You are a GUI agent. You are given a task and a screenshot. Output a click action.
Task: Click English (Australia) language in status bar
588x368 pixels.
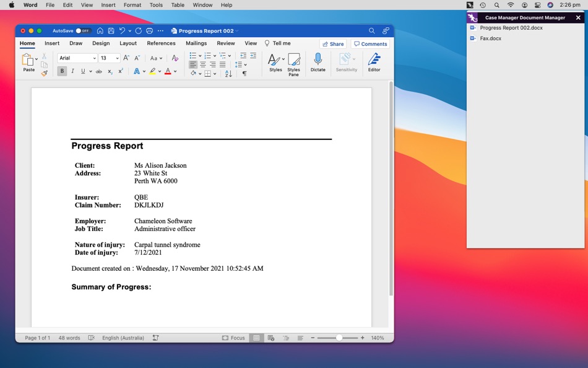pos(123,338)
